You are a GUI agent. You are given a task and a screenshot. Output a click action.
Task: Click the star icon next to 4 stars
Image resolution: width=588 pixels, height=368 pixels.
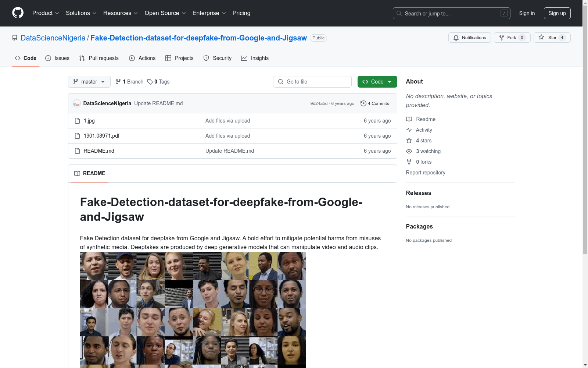coord(409,141)
